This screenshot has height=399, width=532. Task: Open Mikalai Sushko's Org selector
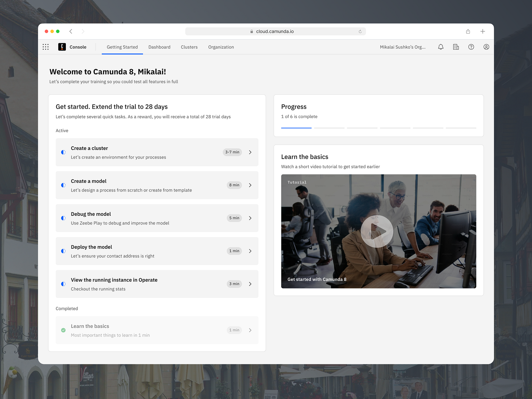click(x=403, y=47)
